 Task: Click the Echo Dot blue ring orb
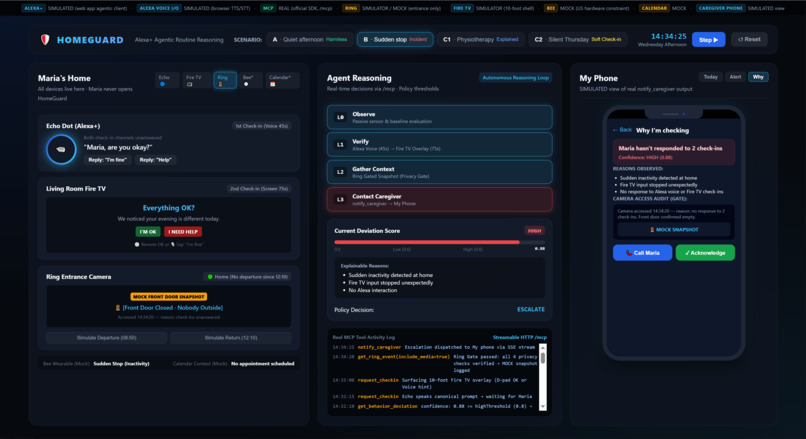coord(61,150)
